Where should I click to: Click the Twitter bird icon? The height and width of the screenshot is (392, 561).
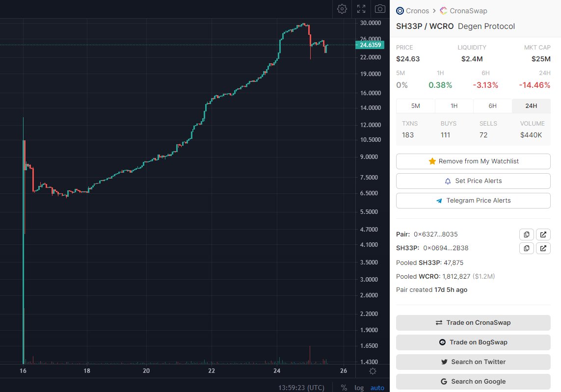point(444,362)
